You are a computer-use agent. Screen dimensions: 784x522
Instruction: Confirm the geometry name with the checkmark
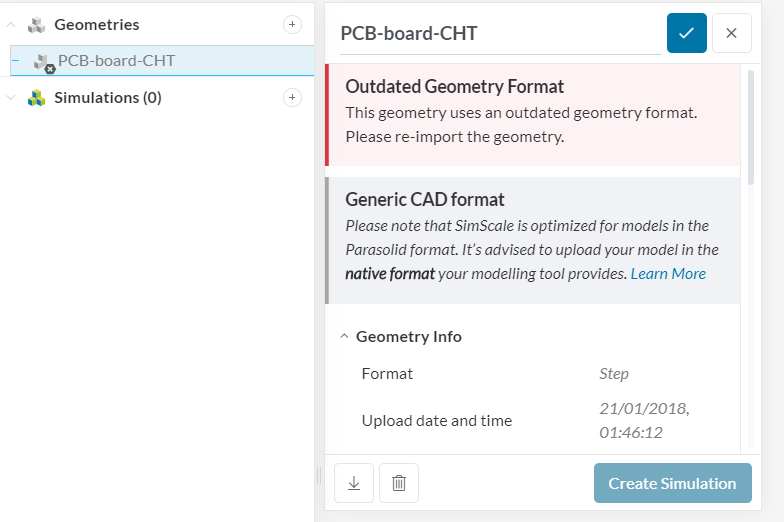686,33
